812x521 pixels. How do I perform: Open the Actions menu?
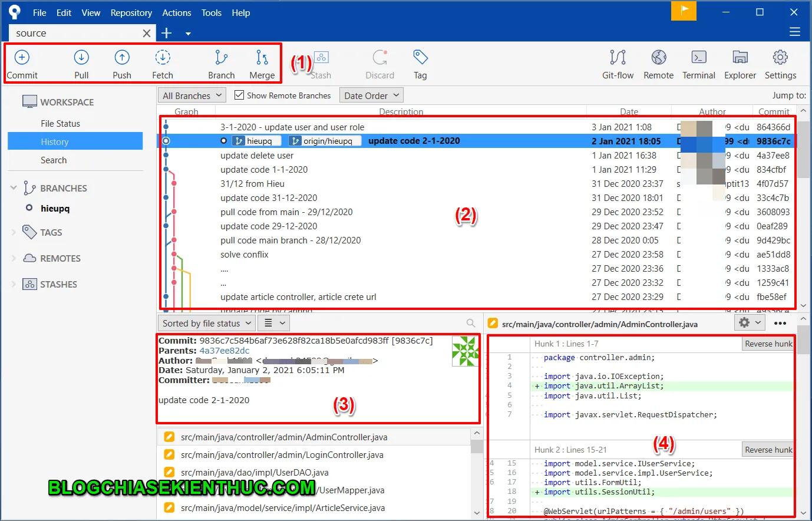click(x=176, y=12)
